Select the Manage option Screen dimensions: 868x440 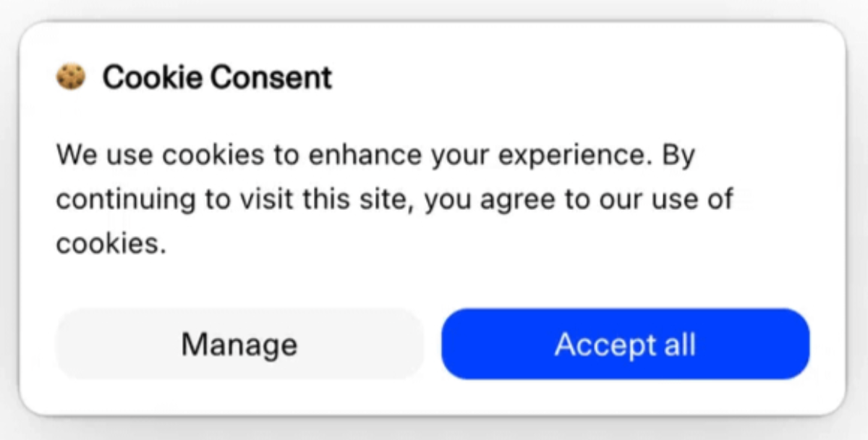(x=239, y=344)
